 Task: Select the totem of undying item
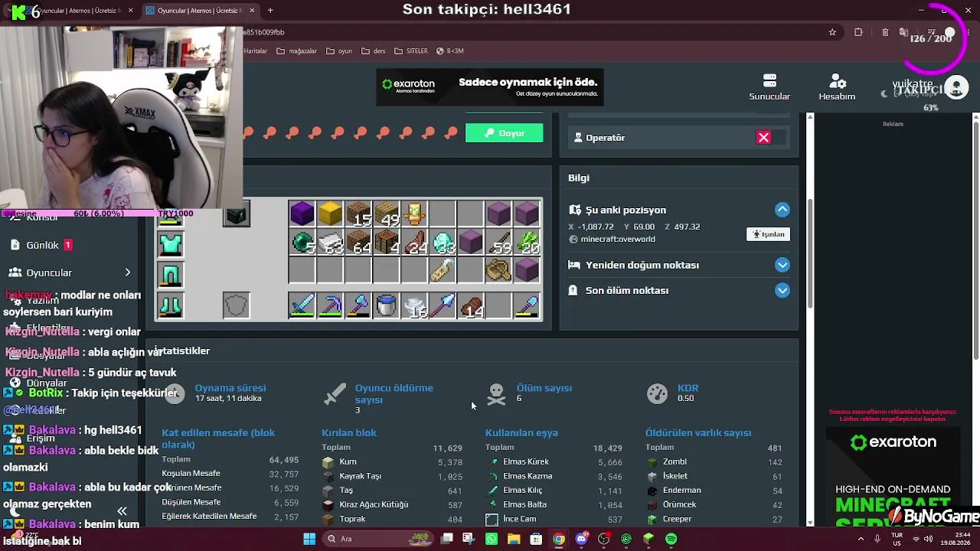(415, 214)
